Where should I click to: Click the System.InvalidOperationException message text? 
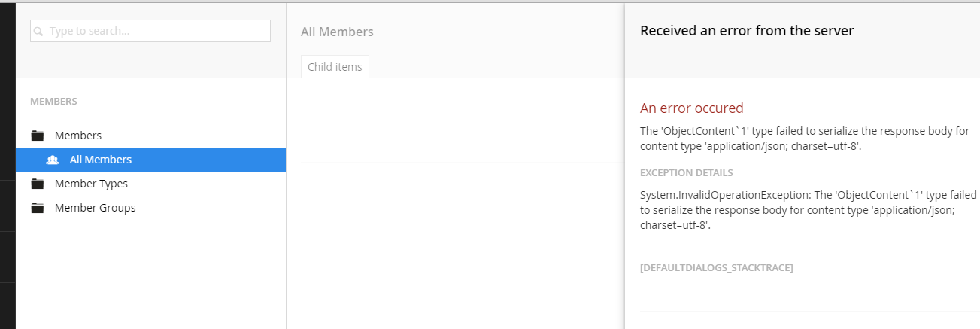[x=809, y=210]
